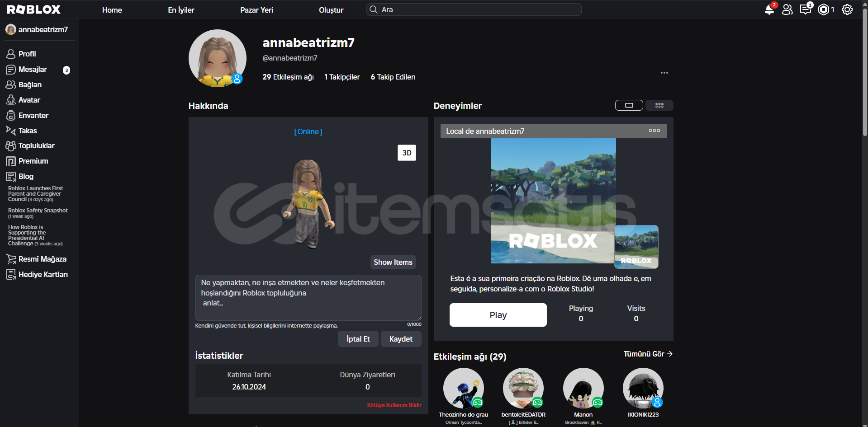
Task: Open the friends icon in top bar
Action: pyautogui.click(x=787, y=9)
